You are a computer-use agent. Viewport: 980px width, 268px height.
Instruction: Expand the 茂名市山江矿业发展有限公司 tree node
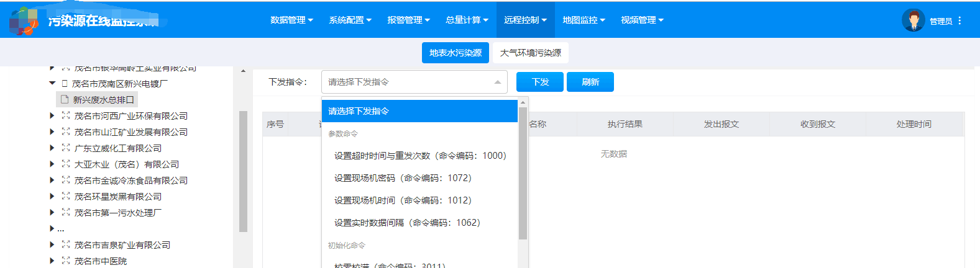(52, 132)
